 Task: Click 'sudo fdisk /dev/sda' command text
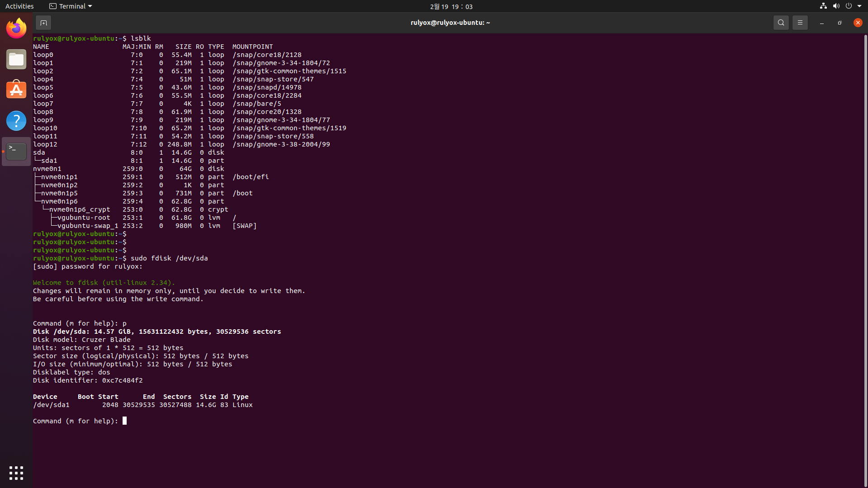click(169, 258)
